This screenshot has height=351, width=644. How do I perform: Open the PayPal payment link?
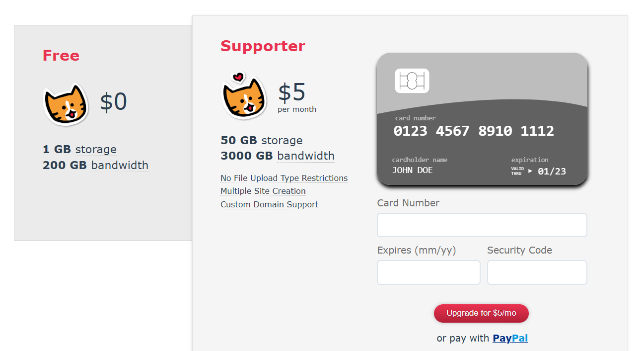tap(510, 339)
